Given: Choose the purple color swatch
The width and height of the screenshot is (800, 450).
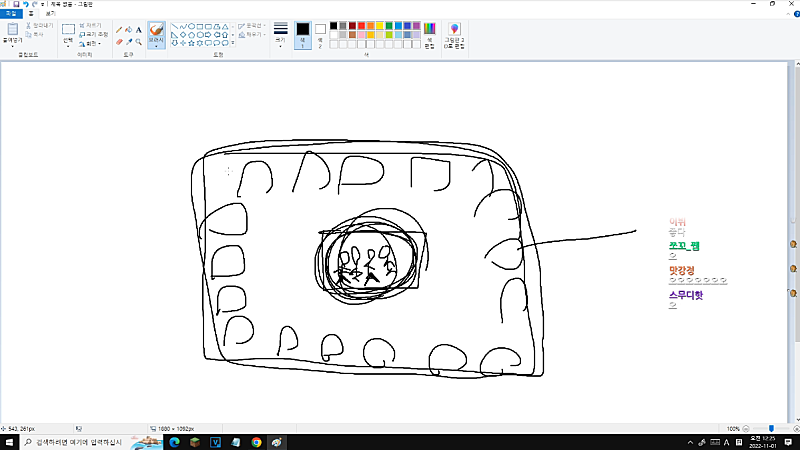Looking at the screenshot, I should pos(416,26).
